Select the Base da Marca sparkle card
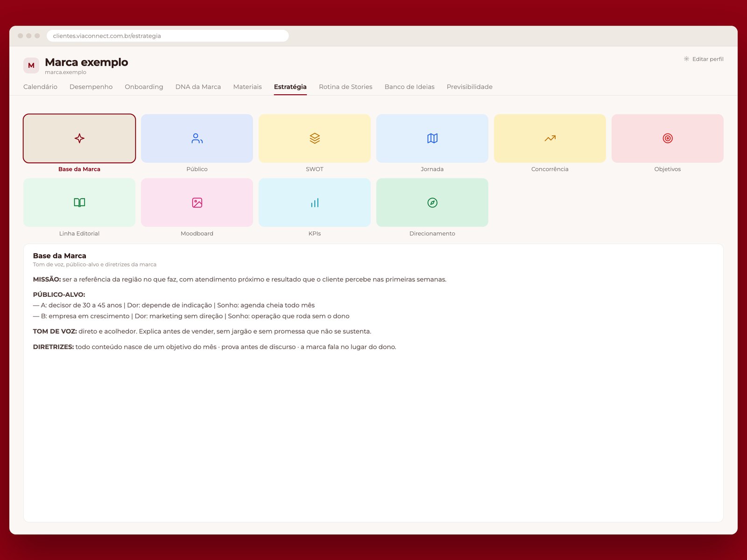Viewport: 747px width, 560px height. click(79, 139)
